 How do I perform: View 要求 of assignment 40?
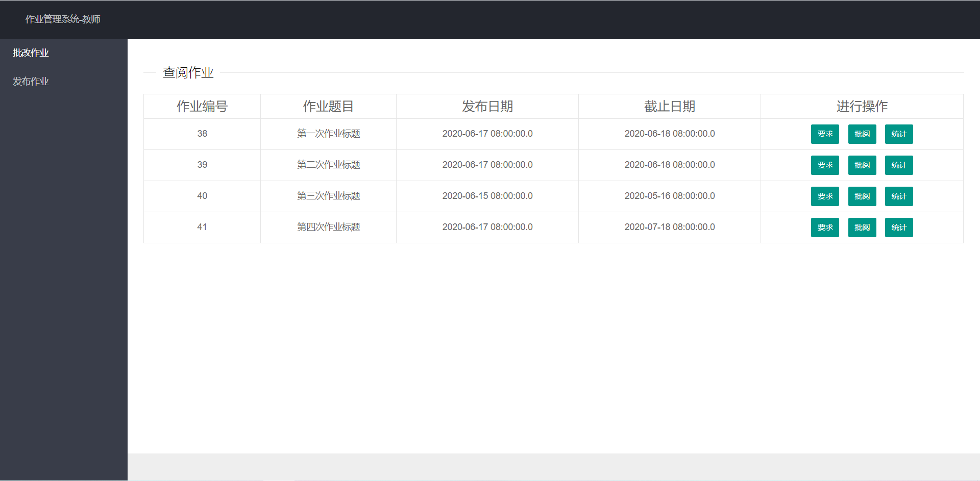(825, 196)
